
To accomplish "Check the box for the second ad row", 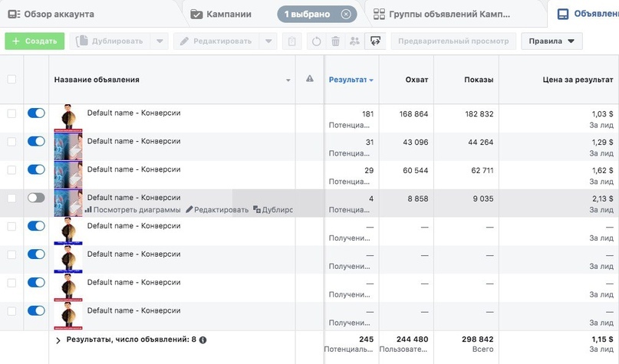I will pyautogui.click(x=12, y=142).
